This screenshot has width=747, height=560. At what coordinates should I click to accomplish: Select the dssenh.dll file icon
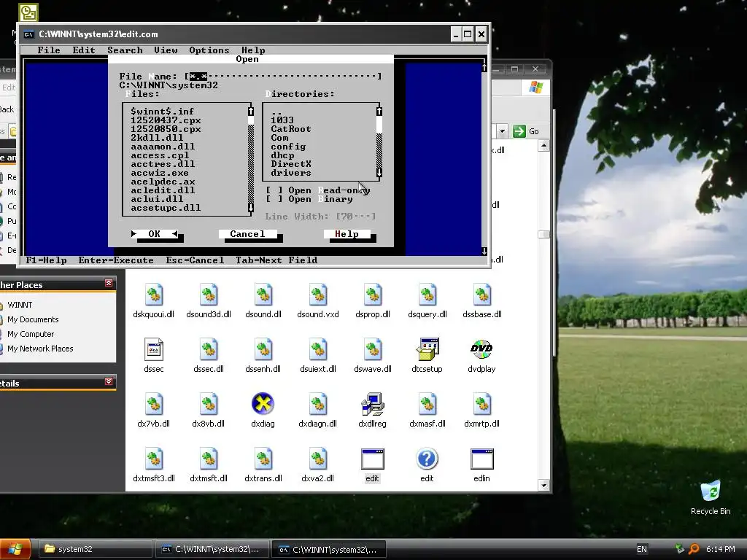coord(263,349)
